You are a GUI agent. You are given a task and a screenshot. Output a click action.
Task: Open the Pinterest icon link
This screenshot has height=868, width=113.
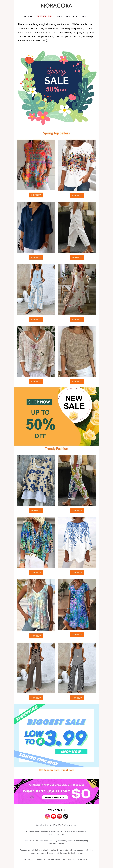click(x=59, y=816)
